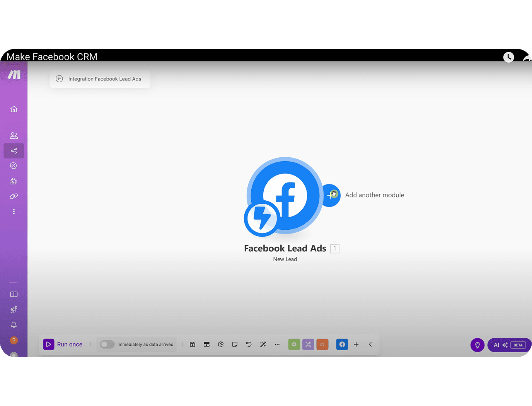Expand the three-dot more options in sidebar
Image resolution: width=532 pixels, height=406 pixels.
(x=14, y=212)
